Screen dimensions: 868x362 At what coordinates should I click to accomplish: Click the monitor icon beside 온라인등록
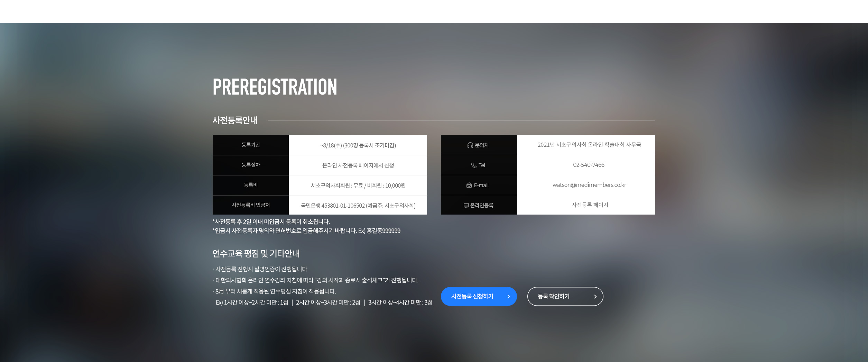[x=466, y=206]
